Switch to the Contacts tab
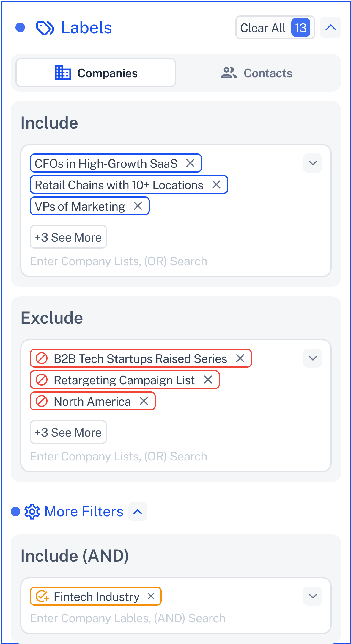 [x=256, y=73]
